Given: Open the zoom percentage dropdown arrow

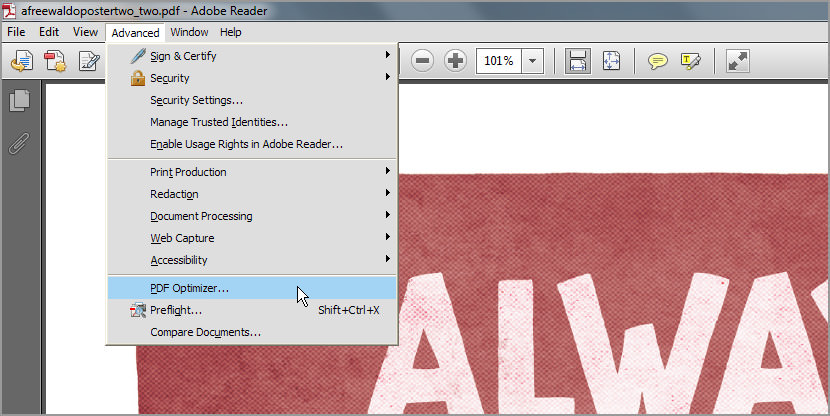Looking at the screenshot, I should pos(533,61).
